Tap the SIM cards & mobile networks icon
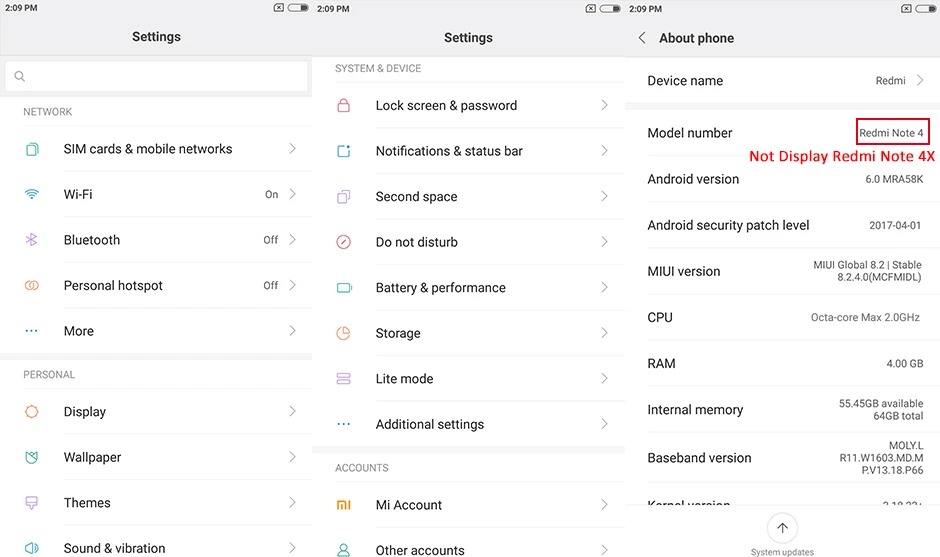This screenshot has height=557, width=940. click(32, 149)
